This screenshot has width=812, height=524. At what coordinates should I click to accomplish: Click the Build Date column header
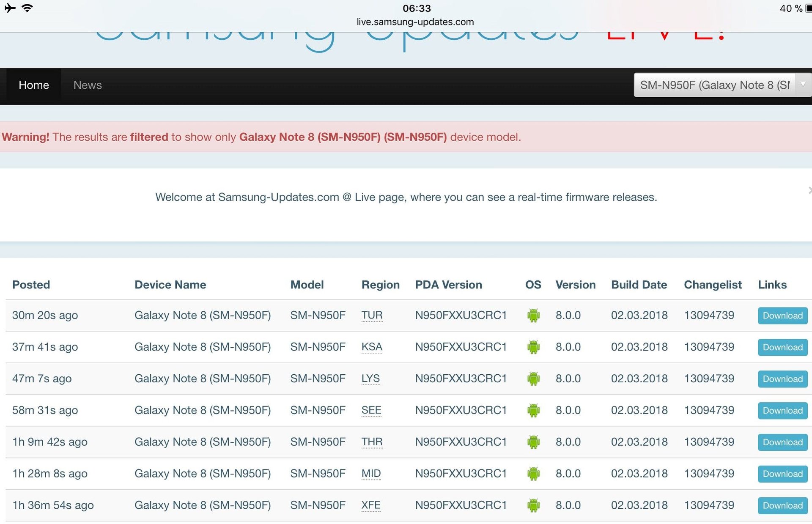[x=639, y=285]
